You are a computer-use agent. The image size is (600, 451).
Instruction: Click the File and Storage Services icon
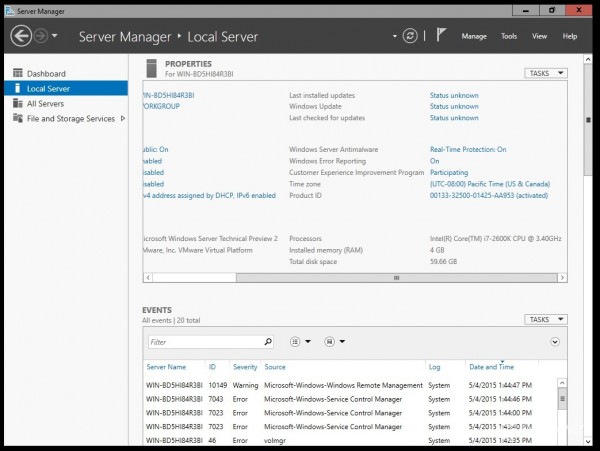[18, 118]
